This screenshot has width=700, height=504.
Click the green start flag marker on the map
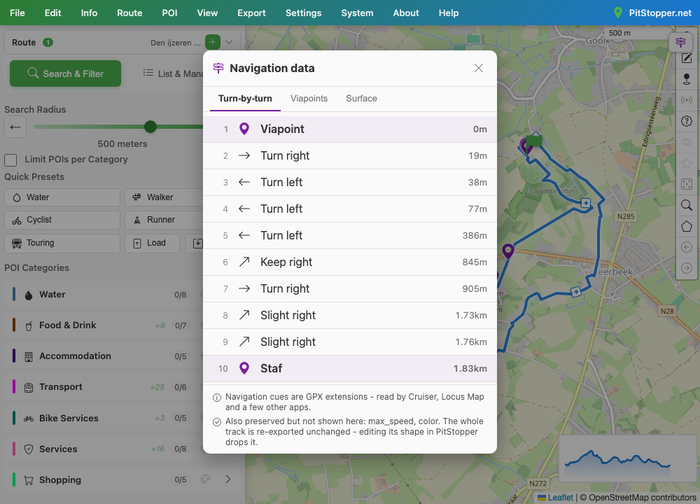click(534, 141)
